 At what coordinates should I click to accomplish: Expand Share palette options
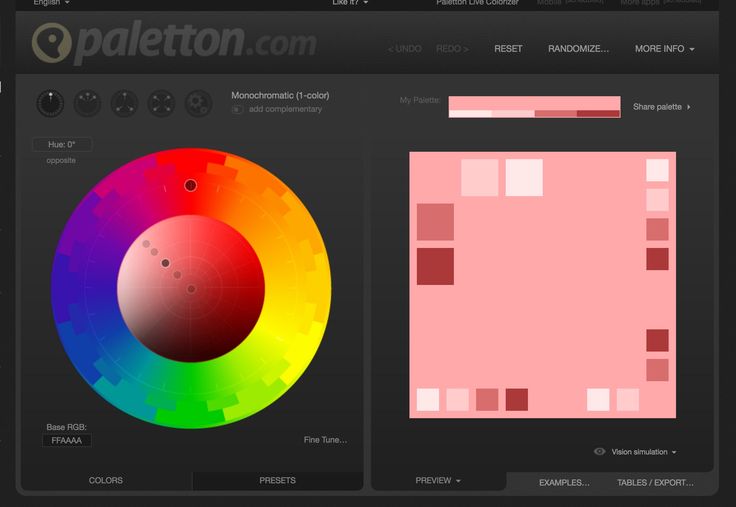click(x=661, y=107)
